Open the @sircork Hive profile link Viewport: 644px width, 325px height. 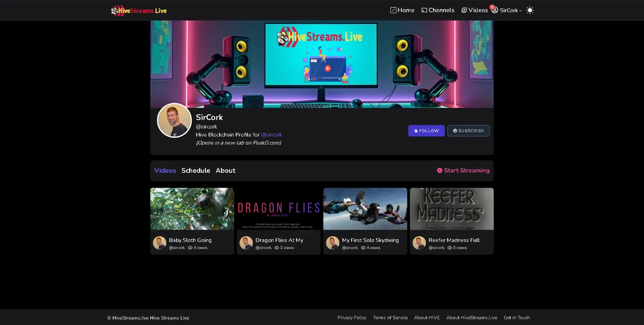pyautogui.click(x=271, y=135)
